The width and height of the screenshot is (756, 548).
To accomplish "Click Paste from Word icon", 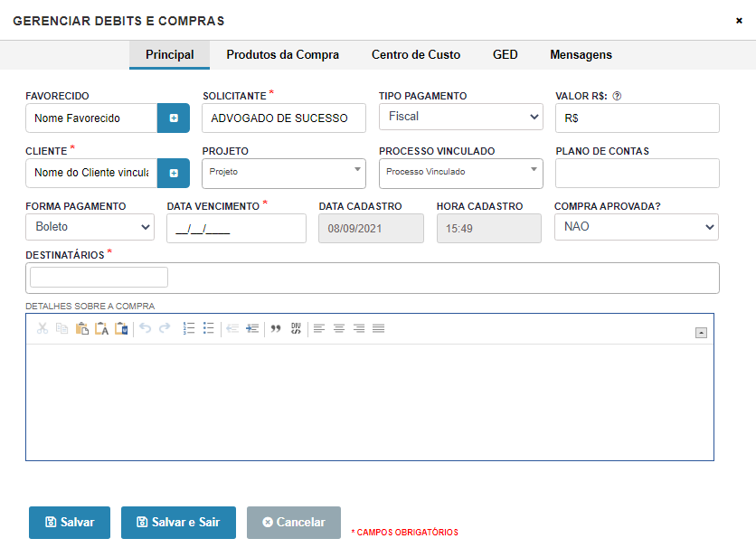I will pyautogui.click(x=121, y=328).
